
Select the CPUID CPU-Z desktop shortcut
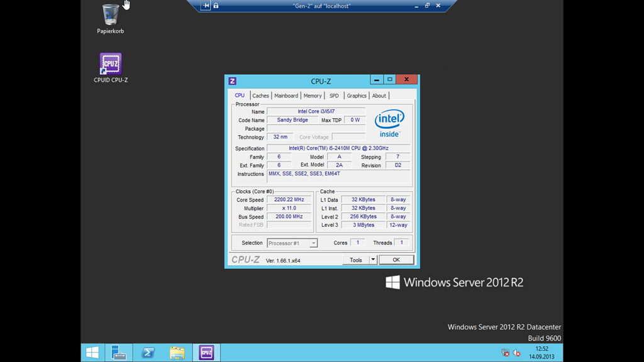click(111, 68)
